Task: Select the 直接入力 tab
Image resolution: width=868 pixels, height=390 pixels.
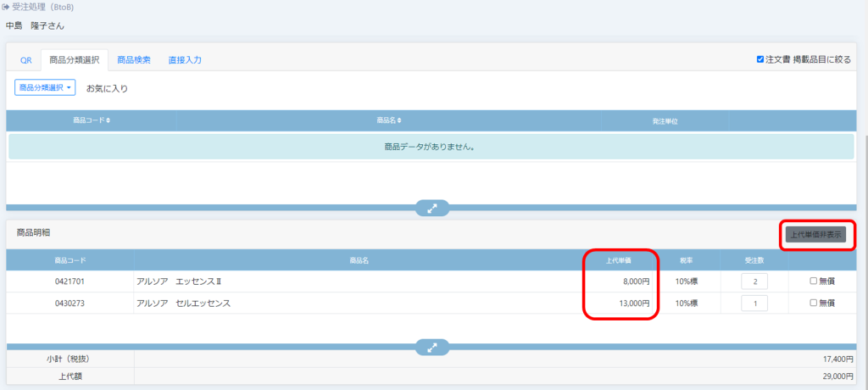Action: click(184, 60)
